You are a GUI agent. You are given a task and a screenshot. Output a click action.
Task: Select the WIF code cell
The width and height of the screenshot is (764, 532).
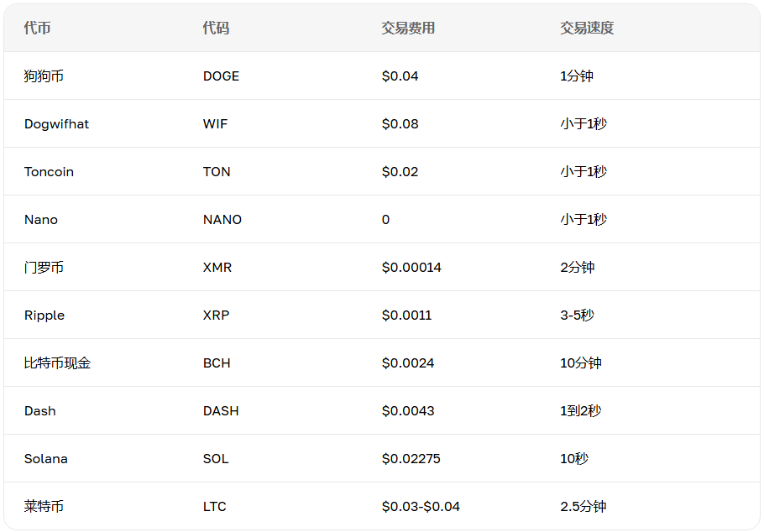216,123
